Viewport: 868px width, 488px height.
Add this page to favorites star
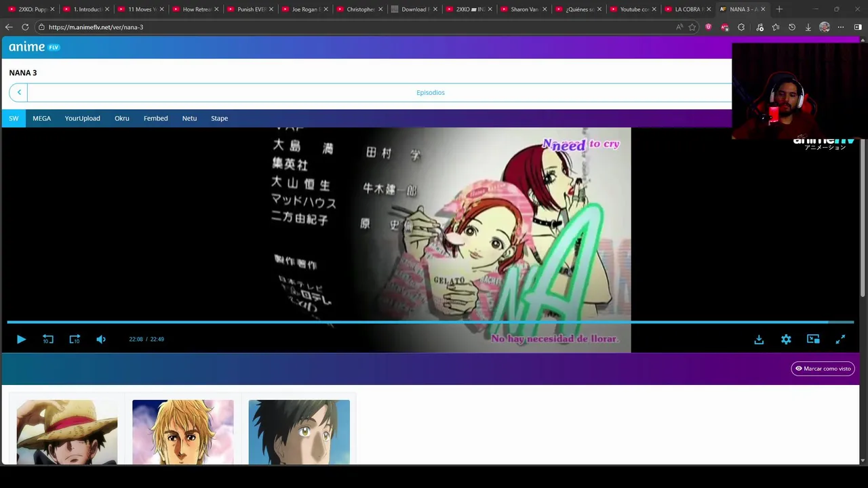[692, 27]
